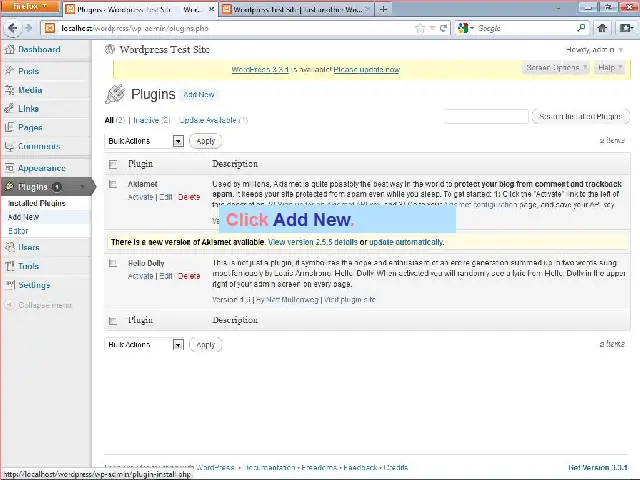Toggle select-all checkbox in table header
The image size is (640, 480).
tap(113, 164)
